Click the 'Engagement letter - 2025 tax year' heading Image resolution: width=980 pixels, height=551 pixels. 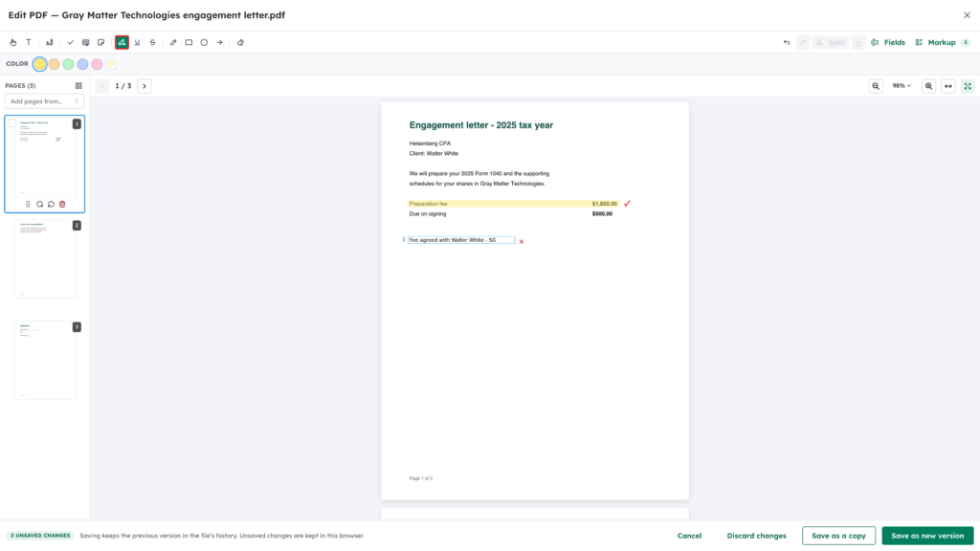click(x=481, y=125)
